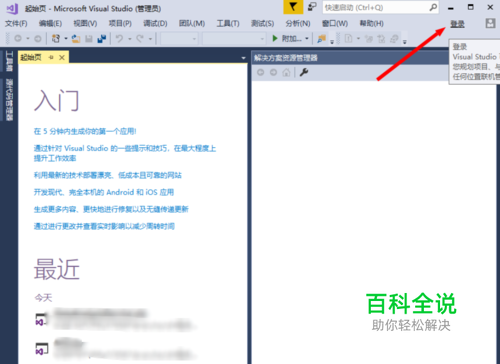
Task: Click the 登录 sign-in link
Action: 457,24
